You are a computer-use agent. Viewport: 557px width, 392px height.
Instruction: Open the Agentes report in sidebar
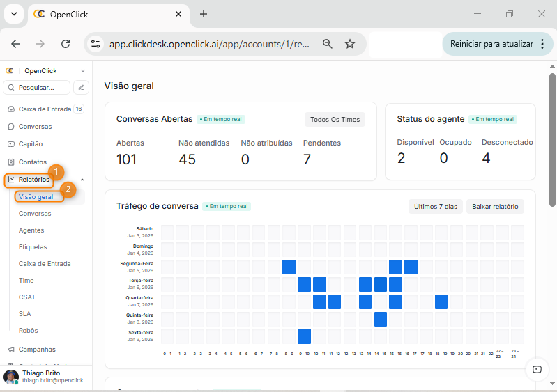click(31, 230)
